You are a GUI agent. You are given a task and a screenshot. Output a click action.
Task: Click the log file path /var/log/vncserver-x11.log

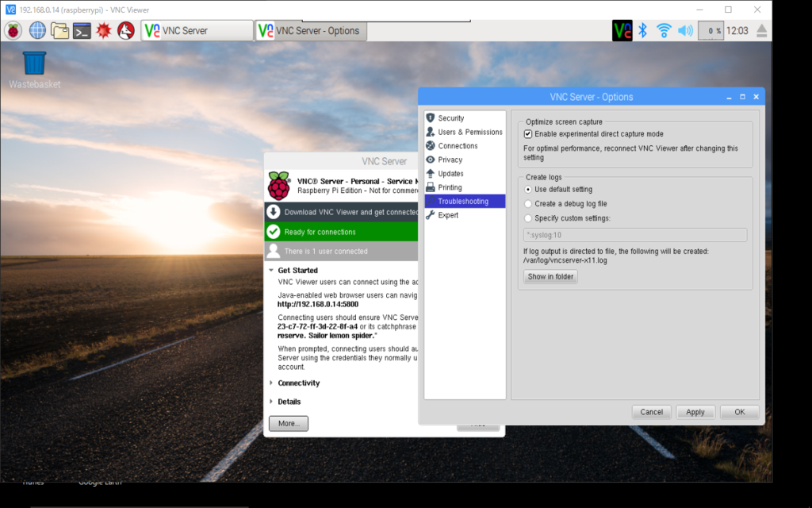click(565, 260)
